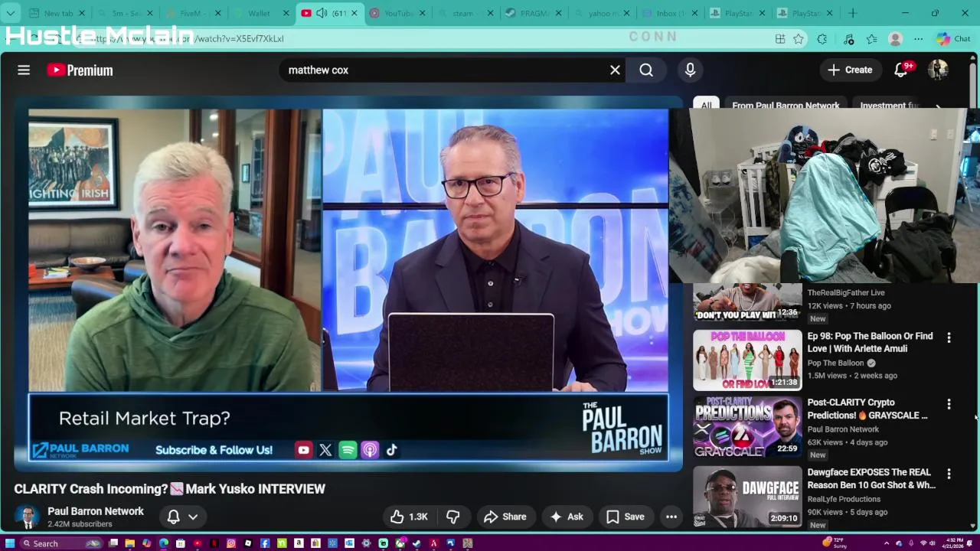980x551 pixels.
Task: Click the Ask button
Action: pos(567,517)
